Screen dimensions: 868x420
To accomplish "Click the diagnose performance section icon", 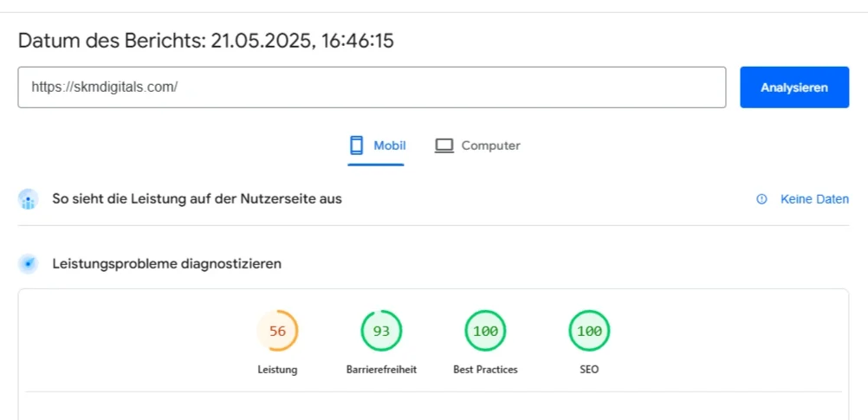I will point(29,264).
